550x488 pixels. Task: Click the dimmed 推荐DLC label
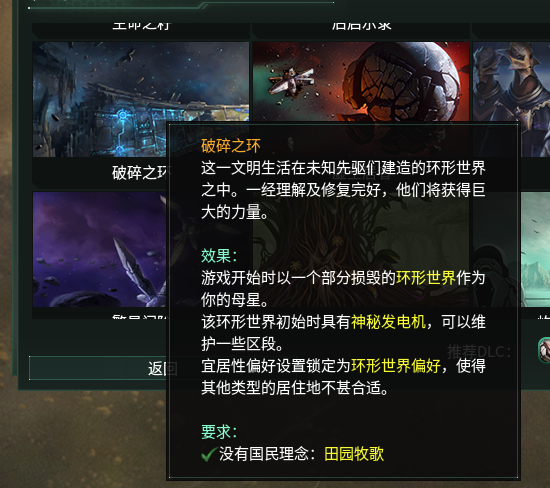click(x=479, y=352)
